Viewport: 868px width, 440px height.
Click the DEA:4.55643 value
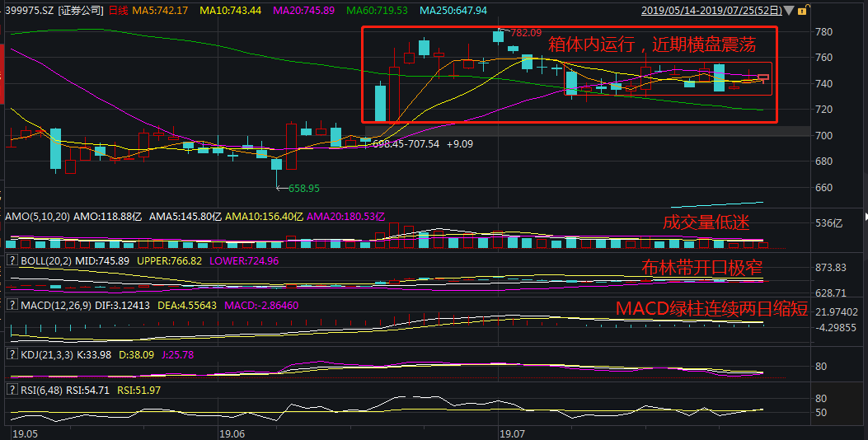tap(187, 306)
